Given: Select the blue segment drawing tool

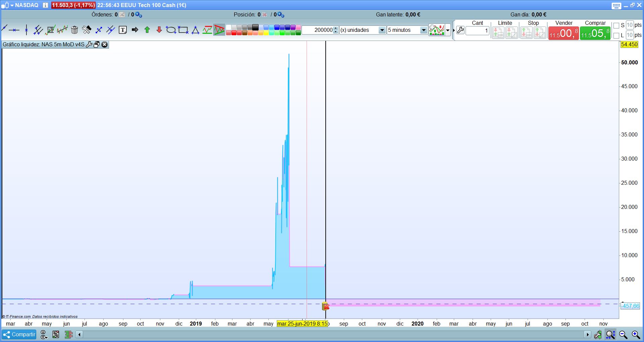Looking at the screenshot, I should 99,30.
